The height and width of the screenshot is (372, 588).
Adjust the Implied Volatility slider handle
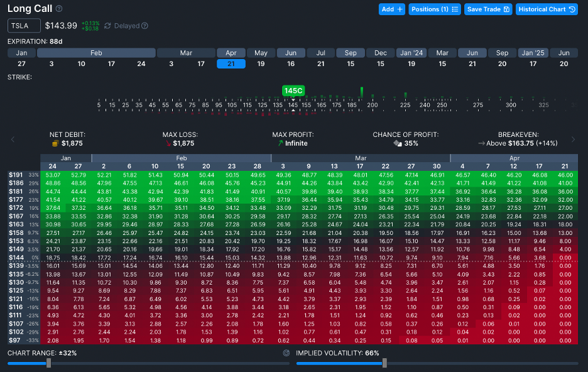tap(384, 363)
